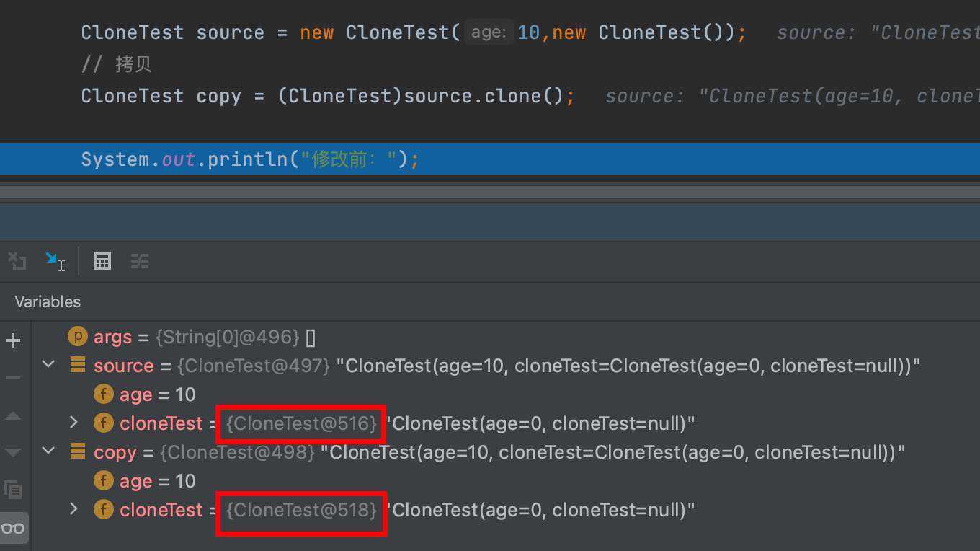Collapse the copy variable node
Image resolution: width=980 pixels, height=551 pixels.
(x=48, y=452)
